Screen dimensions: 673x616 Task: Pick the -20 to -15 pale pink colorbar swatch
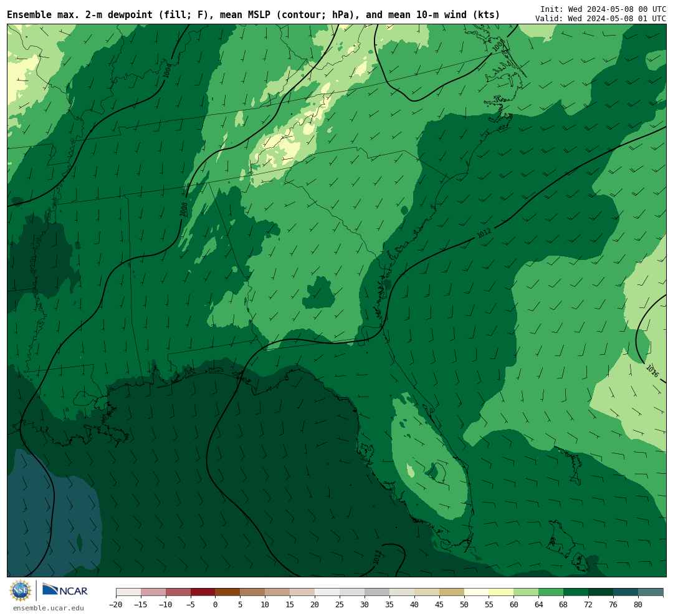pos(128,592)
